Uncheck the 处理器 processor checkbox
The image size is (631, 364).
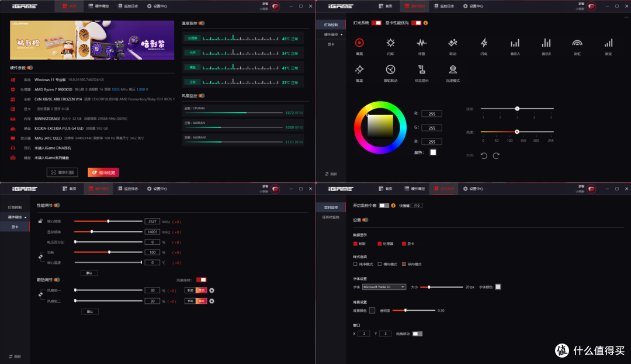380,244
